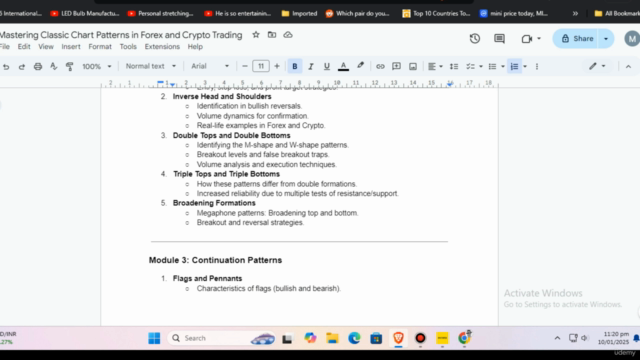Viewport: 640px width, 360px height.
Task: Open the editing mode dropdown
Action: (x=597, y=66)
